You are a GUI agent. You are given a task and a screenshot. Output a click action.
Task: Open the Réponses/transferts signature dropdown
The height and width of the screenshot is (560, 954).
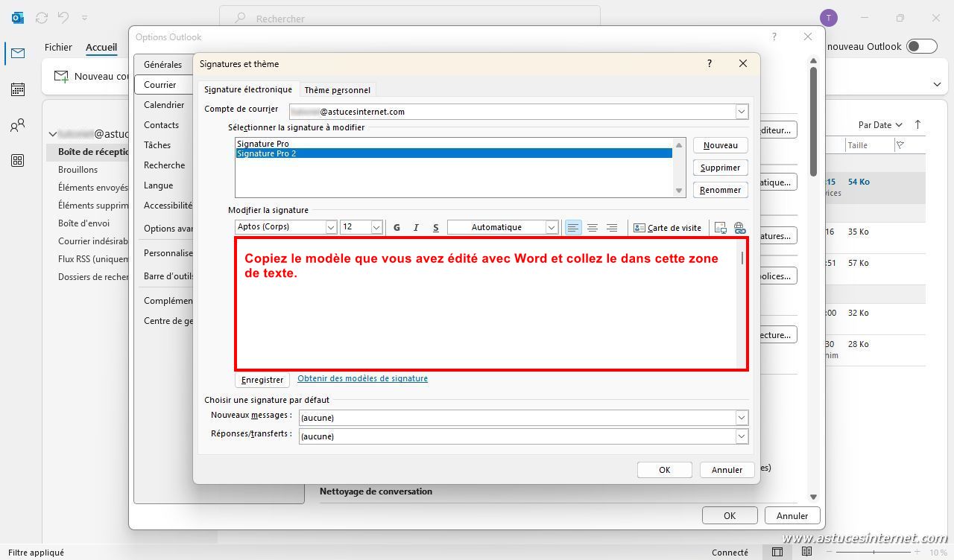coord(742,436)
